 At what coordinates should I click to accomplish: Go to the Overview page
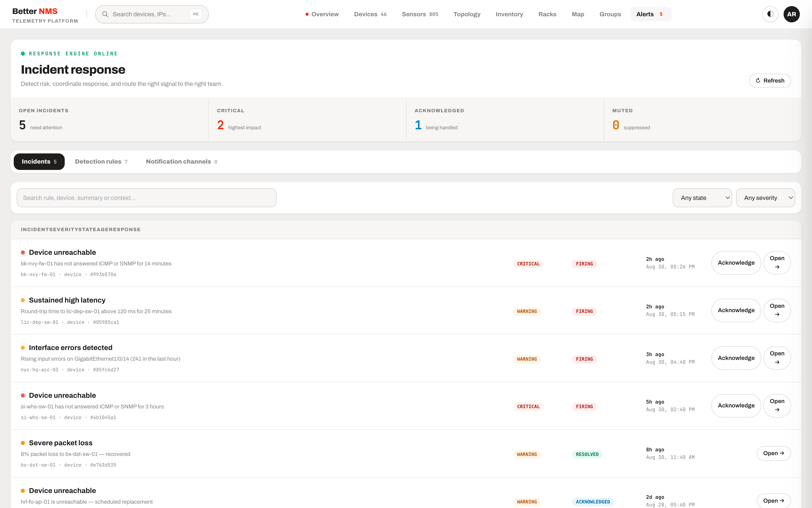tap(322, 14)
